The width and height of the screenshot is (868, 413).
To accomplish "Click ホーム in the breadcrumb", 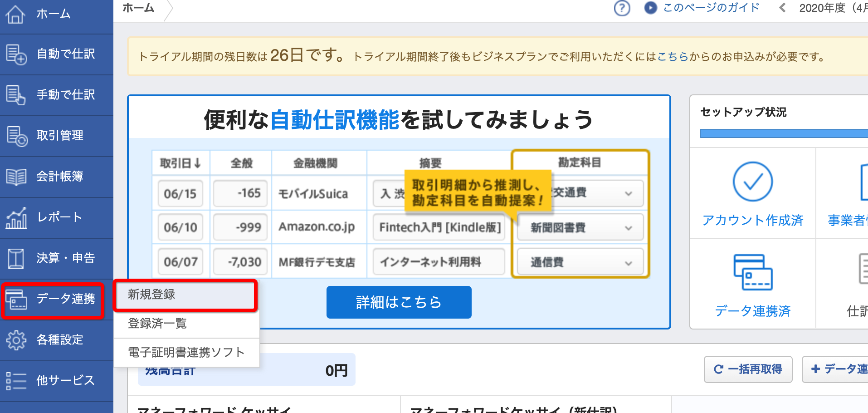I will point(138,8).
